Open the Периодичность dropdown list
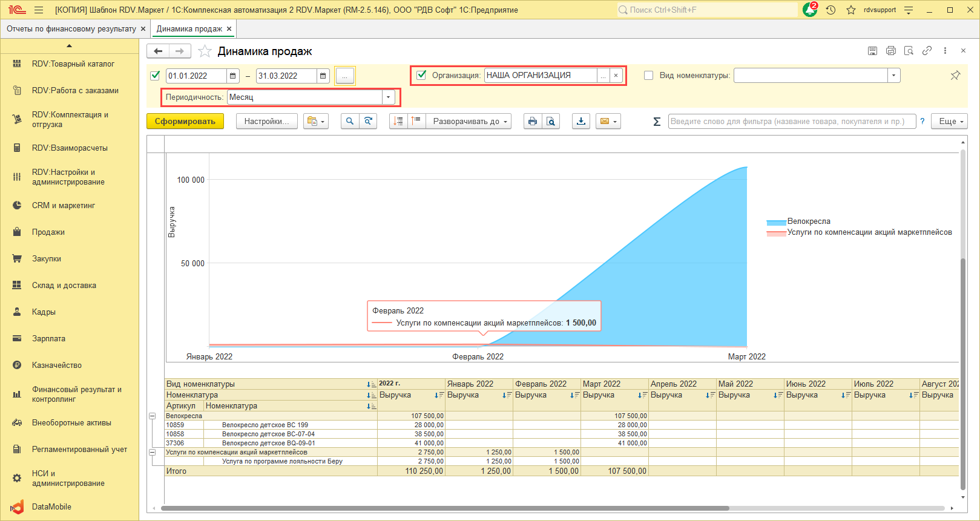Screen dimensions: 980x521 coord(388,97)
